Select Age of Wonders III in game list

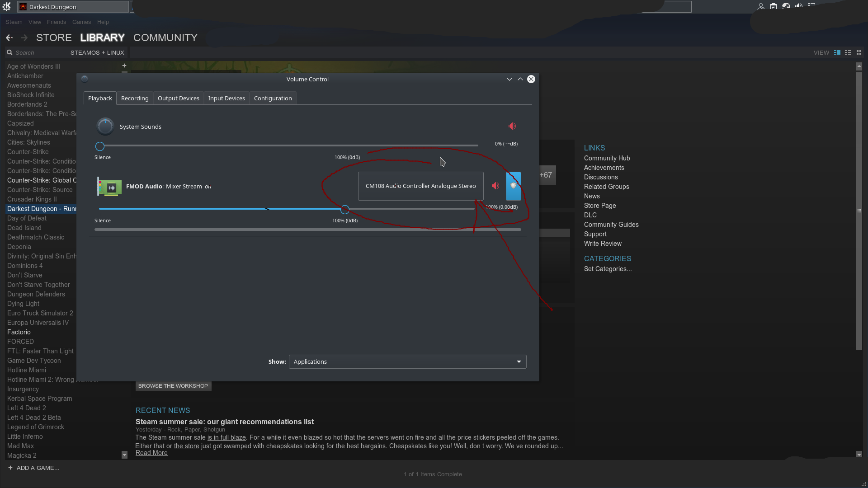point(34,66)
